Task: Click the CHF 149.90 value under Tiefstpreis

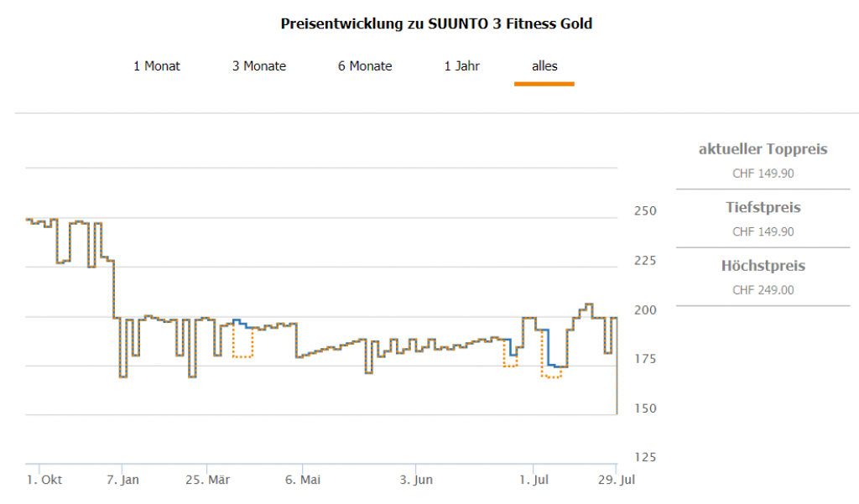Action: pyautogui.click(x=763, y=232)
